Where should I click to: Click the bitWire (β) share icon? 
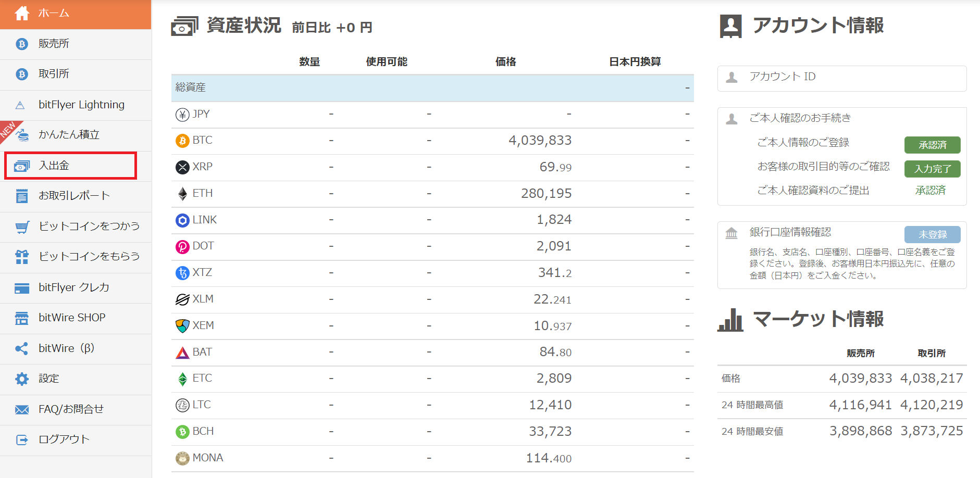[x=21, y=348]
